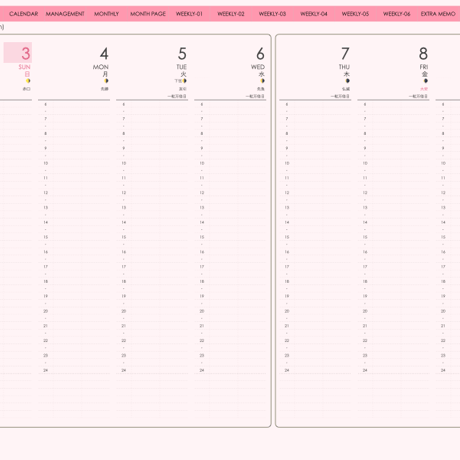Viewport: 460px width, 460px height.
Task: Click the moon phase icon under THU
Action: click(x=347, y=81)
